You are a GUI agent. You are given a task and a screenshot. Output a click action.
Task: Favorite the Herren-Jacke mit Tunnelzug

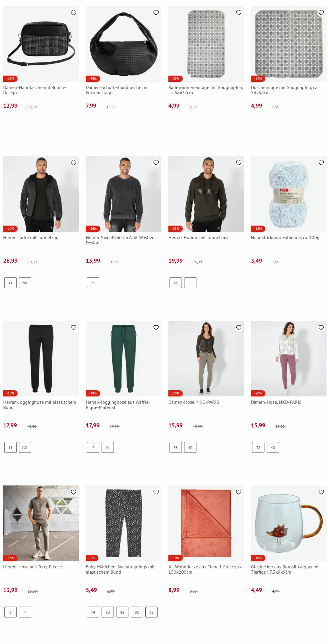pos(73,163)
